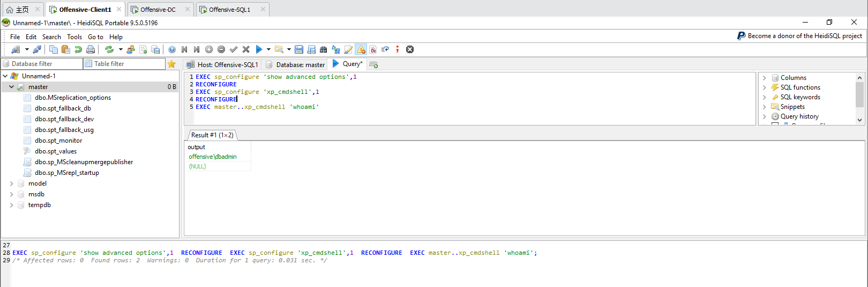Click the Load SQL file folder icon
This screenshot has height=287, width=868.
pyautogui.click(x=279, y=49)
